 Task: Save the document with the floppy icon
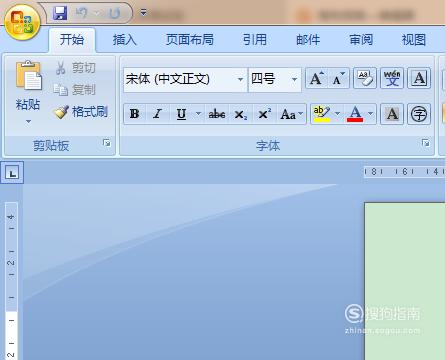(x=60, y=13)
